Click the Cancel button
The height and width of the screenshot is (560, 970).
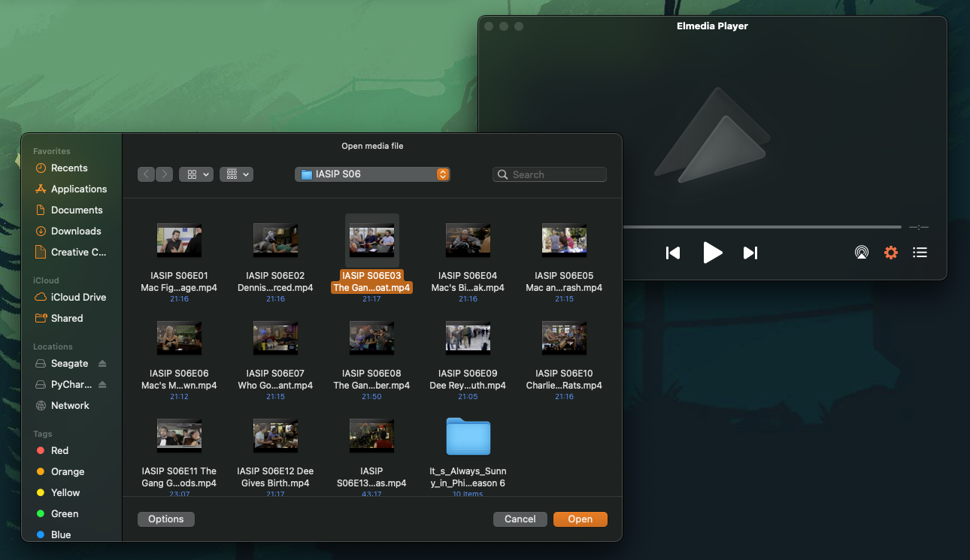pyautogui.click(x=520, y=519)
